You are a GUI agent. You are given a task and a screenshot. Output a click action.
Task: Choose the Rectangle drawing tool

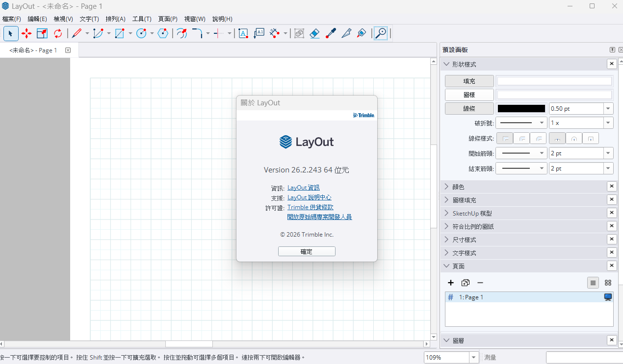pyautogui.click(x=120, y=33)
